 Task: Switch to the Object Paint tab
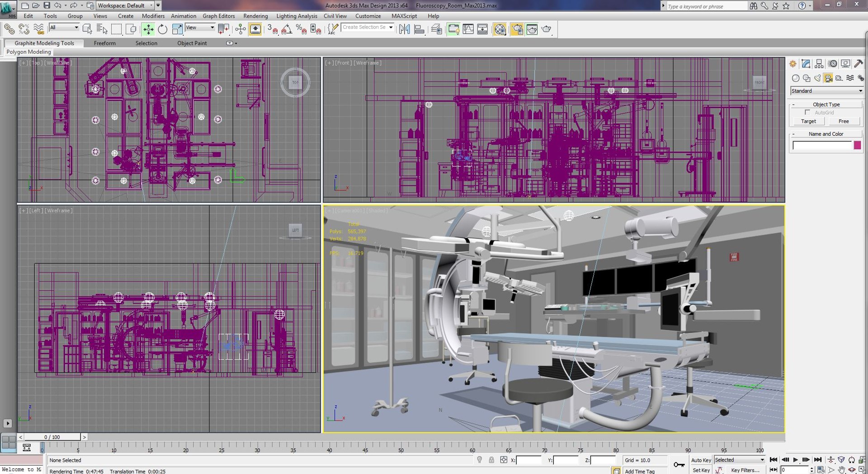pos(192,43)
